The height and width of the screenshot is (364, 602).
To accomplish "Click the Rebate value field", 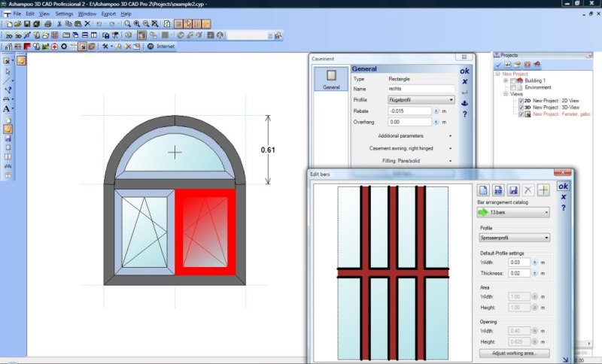I will (x=409, y=111).
